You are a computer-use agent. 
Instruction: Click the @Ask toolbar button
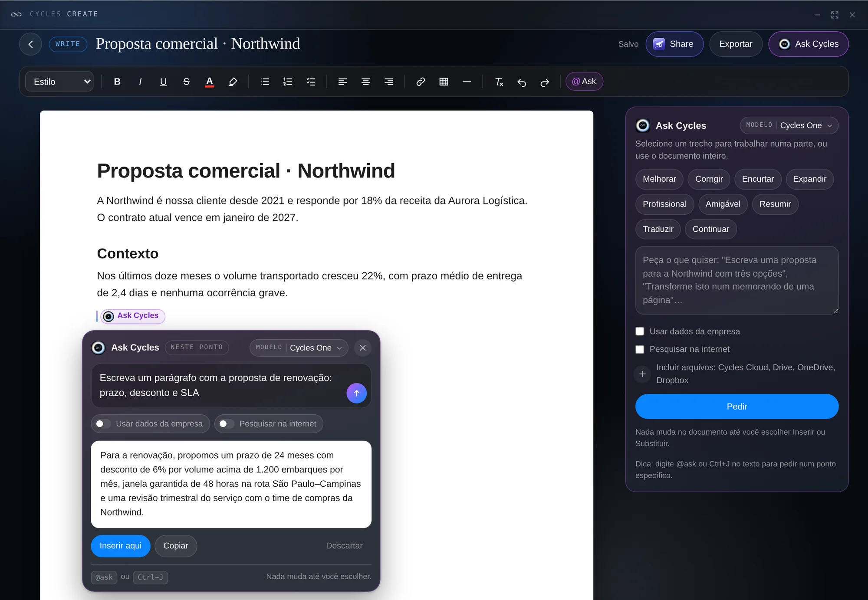584,82
